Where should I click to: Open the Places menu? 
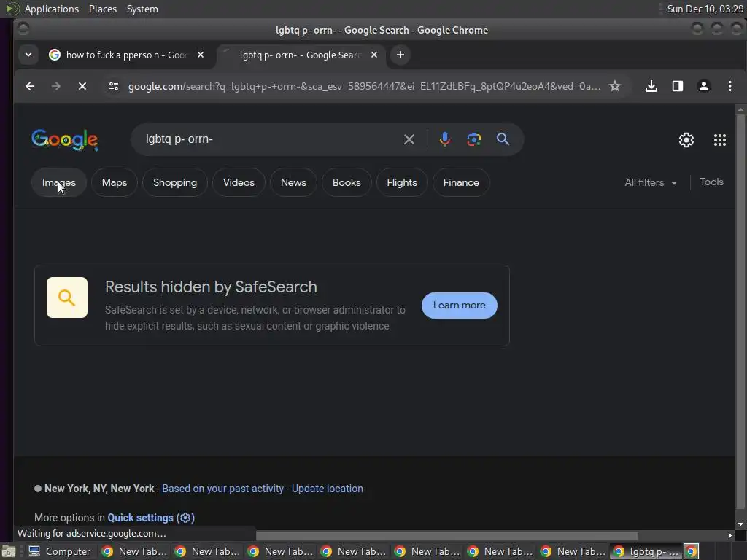tap(103, 9)
